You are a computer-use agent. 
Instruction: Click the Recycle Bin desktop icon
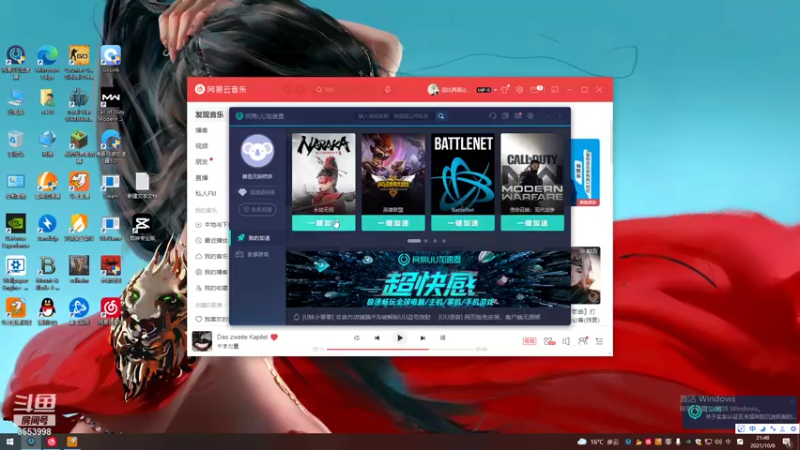[15, 143]
